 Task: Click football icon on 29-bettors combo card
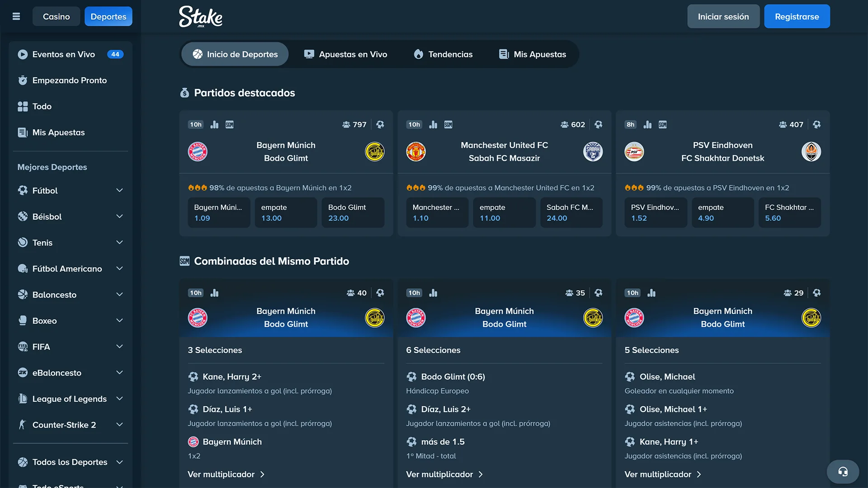point(816,293)
